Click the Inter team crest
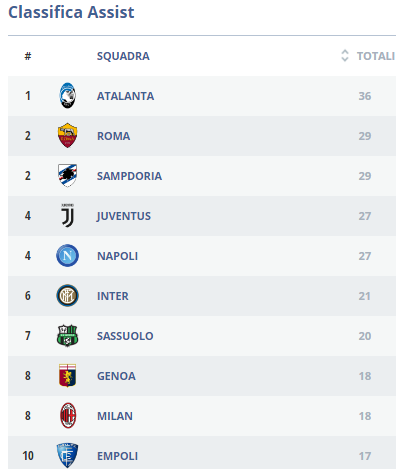 (67, 296)
